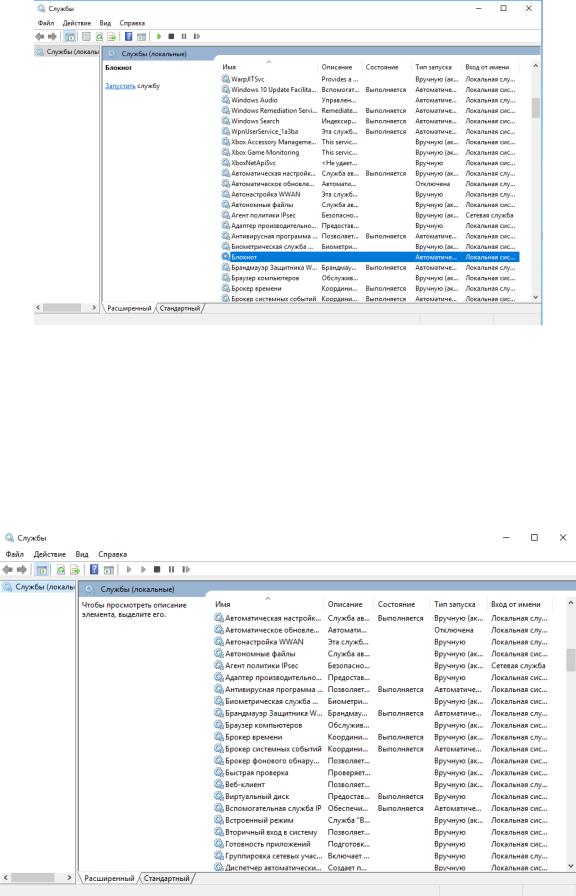Sort by Описание column header in lower window
Screen dimensions: 576x896
349,604
